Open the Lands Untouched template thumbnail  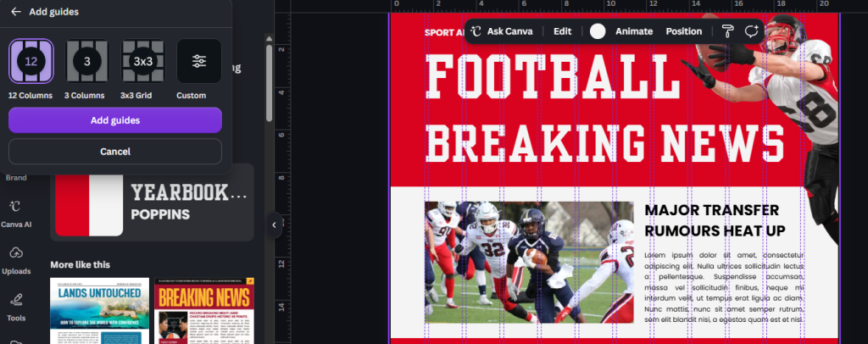(x=100, y=311)
